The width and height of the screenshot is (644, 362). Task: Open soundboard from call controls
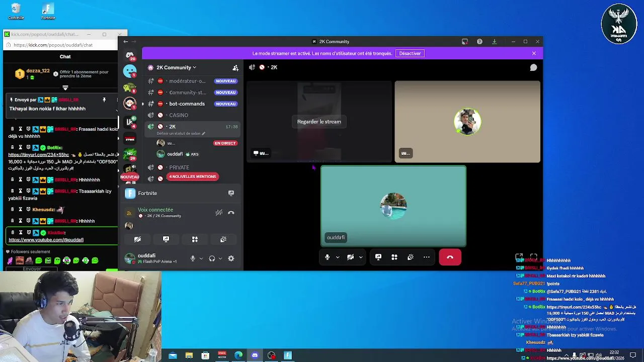411,257
